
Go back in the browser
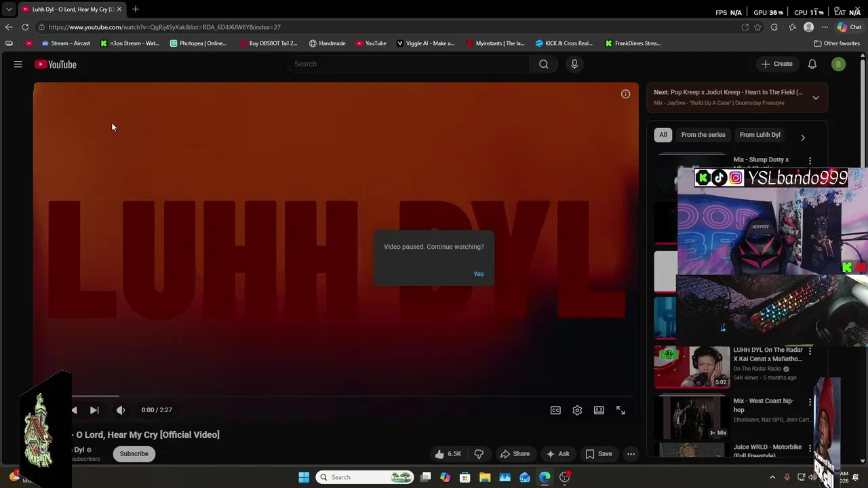[x=9, y=27]
